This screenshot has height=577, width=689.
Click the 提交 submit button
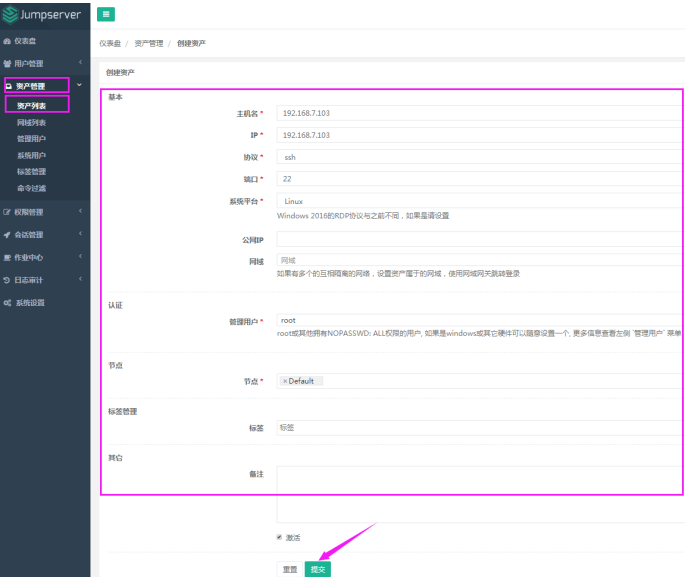click(x=318, y=569)
